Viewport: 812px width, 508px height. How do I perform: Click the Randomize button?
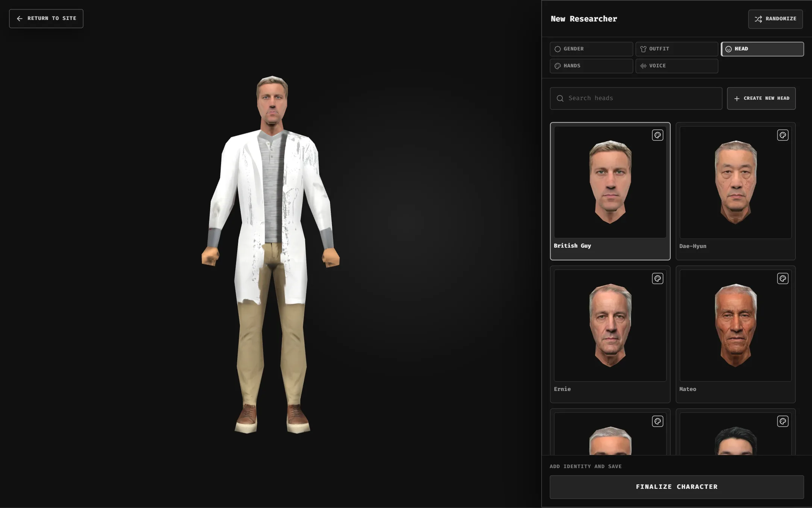(776, 19)
